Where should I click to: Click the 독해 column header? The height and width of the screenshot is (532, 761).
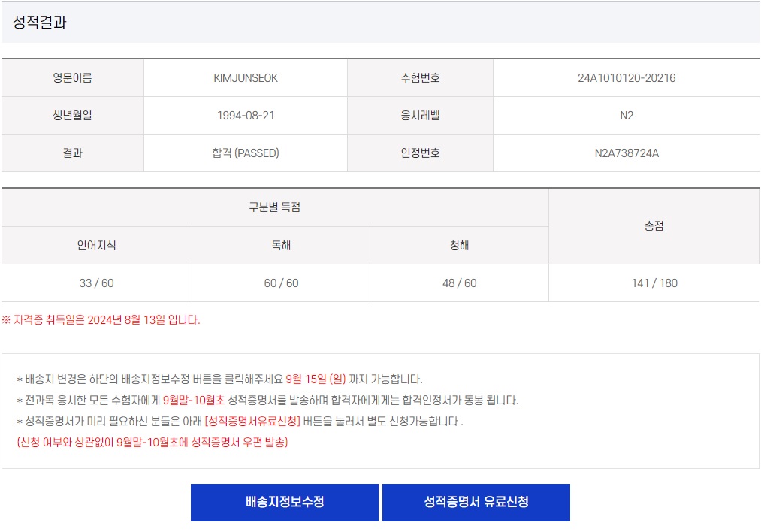tap(281, 245)
